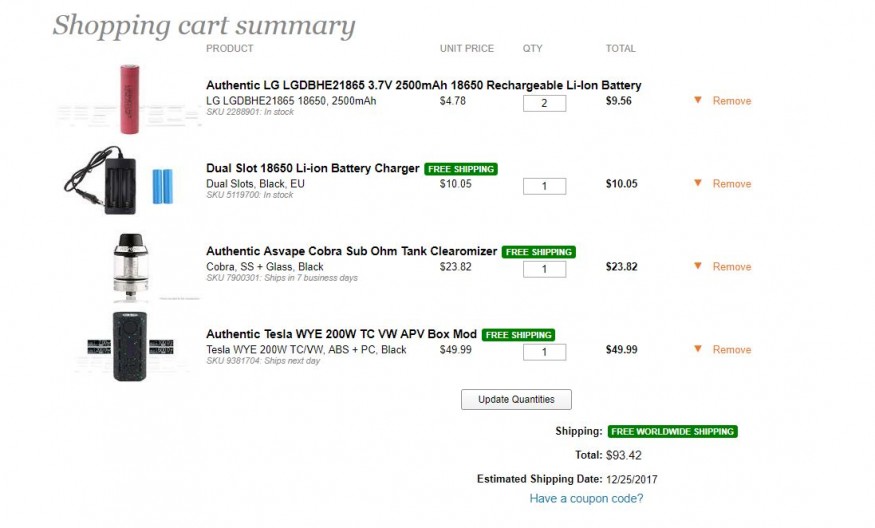Screen dimensions: 875x528
Task: Remove the Tesla WYE box mod
Action: click(732, 349)
